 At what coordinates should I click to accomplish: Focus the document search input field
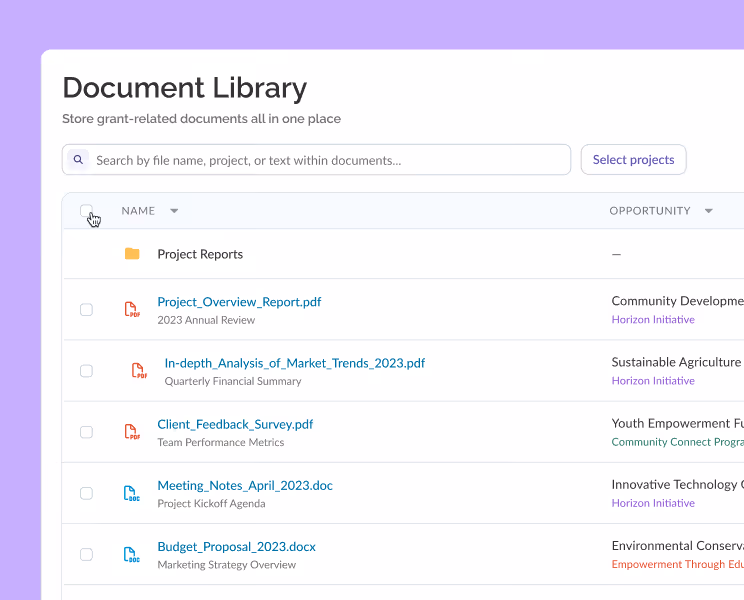point(316,160)
